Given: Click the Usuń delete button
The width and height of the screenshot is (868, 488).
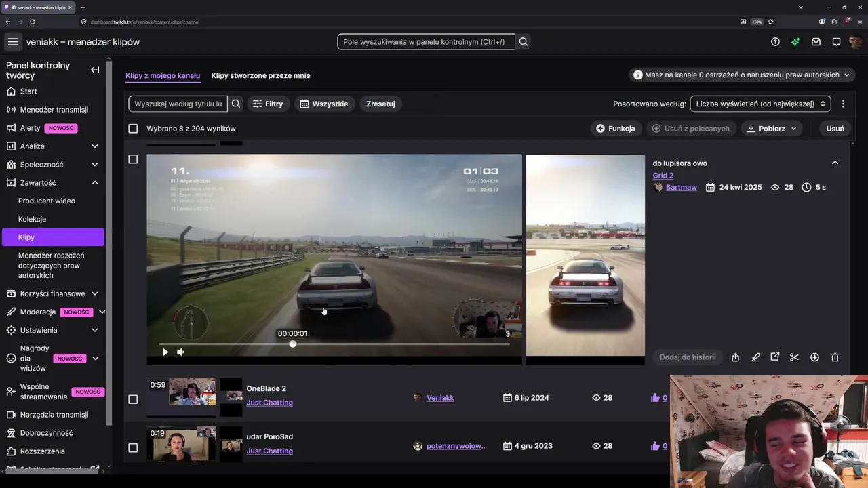Looking at the screenshot, I should click(835, 129).
